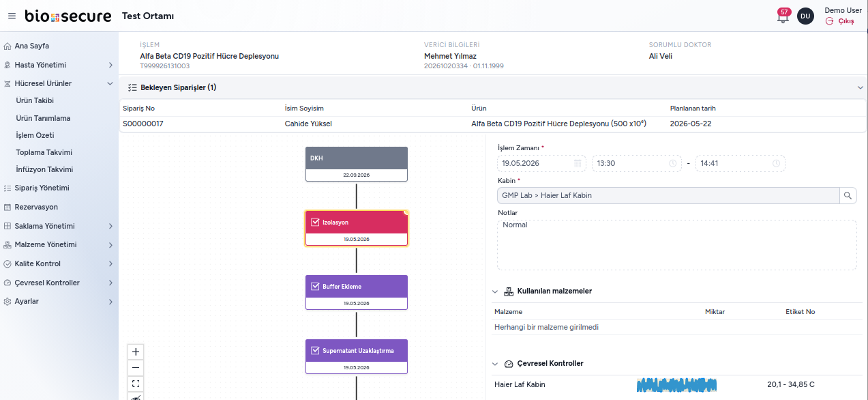
Task: Open İnfüzyon Takvimi submenu item
Action: pos(44,169)
